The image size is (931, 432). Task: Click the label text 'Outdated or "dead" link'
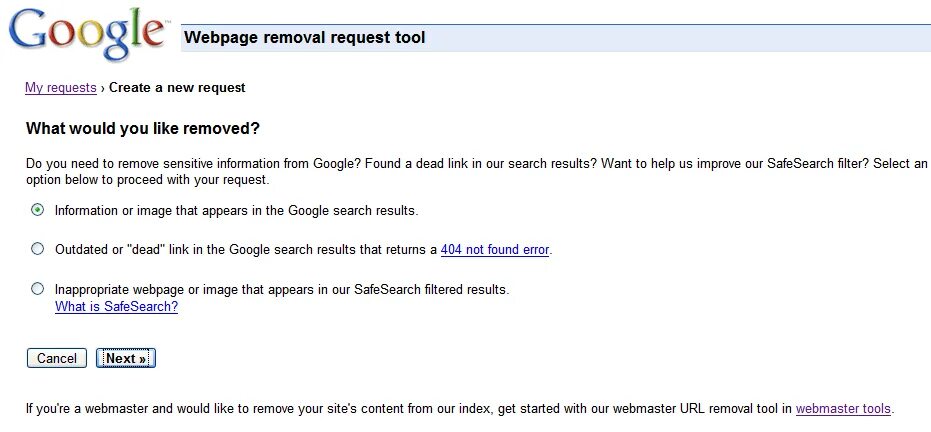240,250
